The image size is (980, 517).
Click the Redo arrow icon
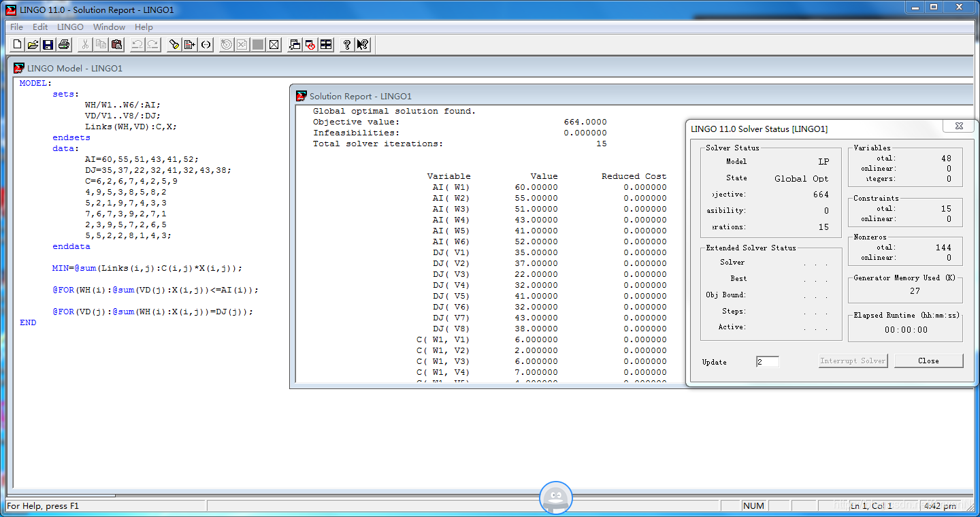[153, 44]
